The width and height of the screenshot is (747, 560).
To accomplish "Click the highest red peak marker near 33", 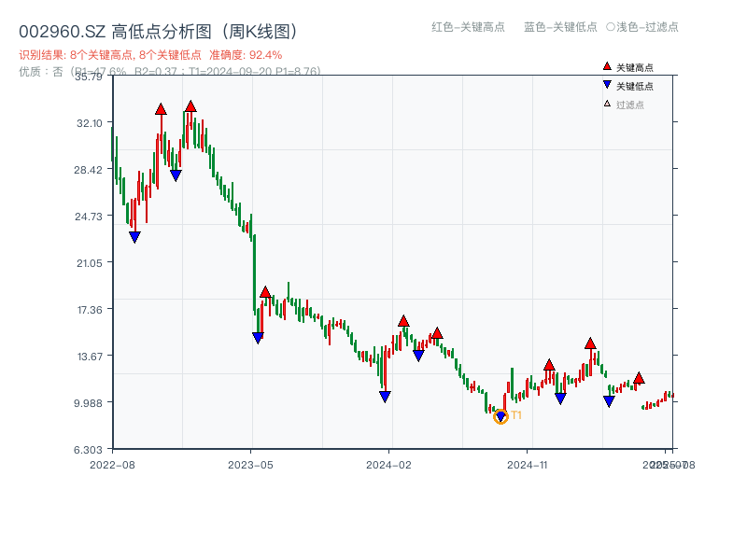I will tap(190, 106).
